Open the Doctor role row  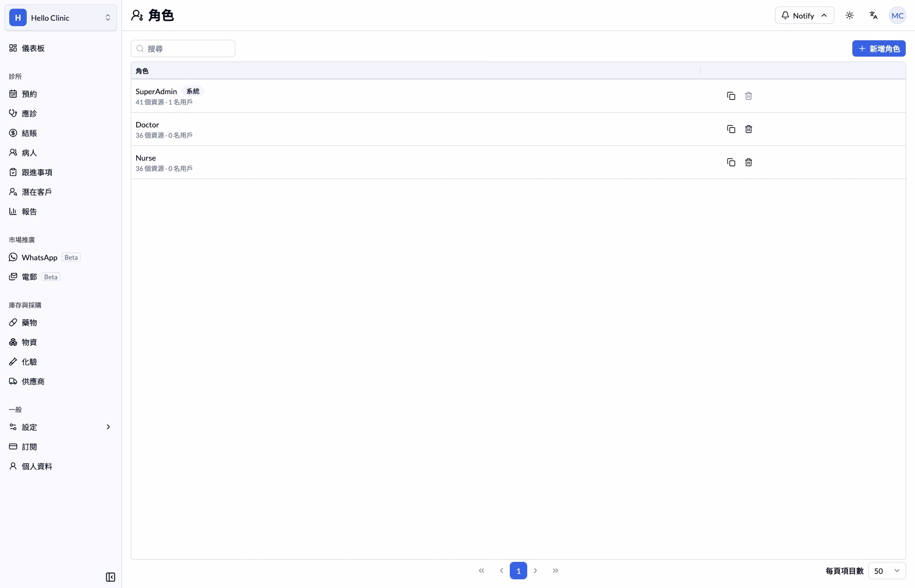pos(518,129)
